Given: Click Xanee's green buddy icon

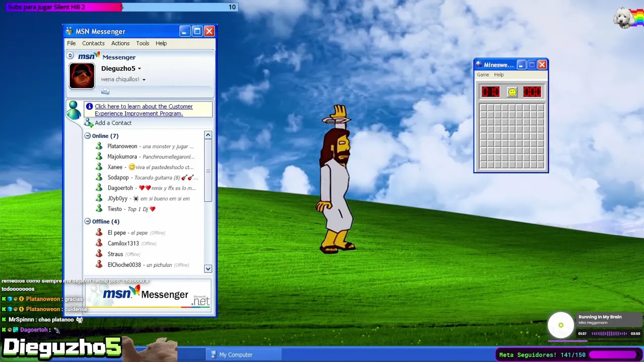Looking at the screenshot, I should click(x=99, y=167).
